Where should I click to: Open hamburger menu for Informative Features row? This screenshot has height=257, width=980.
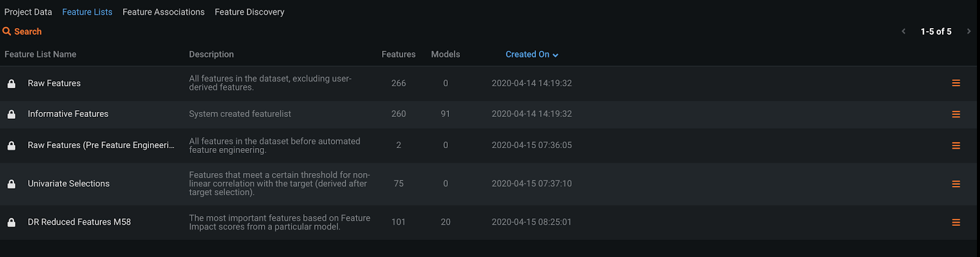point(956,114)
